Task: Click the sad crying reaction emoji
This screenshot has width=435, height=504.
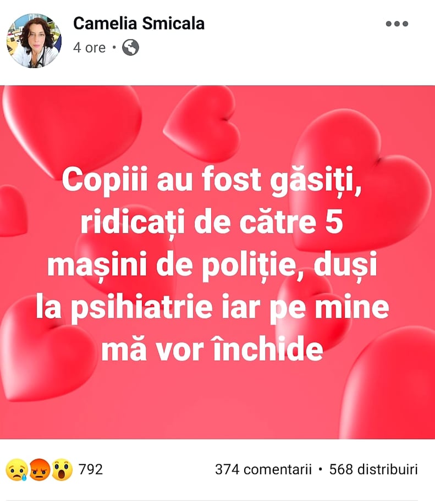Action: click(16, 470)
